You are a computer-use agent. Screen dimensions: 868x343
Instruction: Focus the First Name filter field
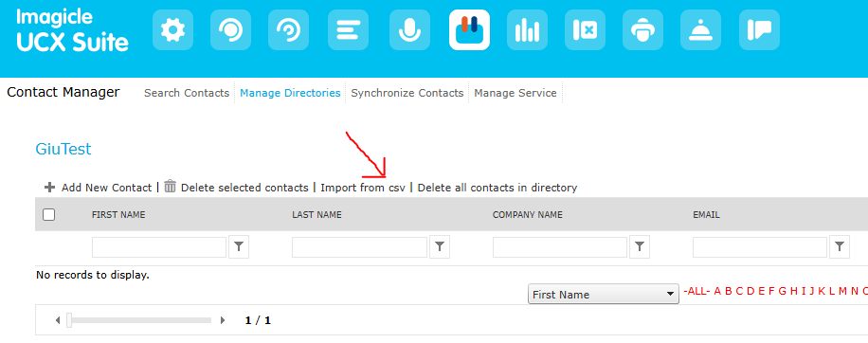pyautogui.click(x=159, y=247)
